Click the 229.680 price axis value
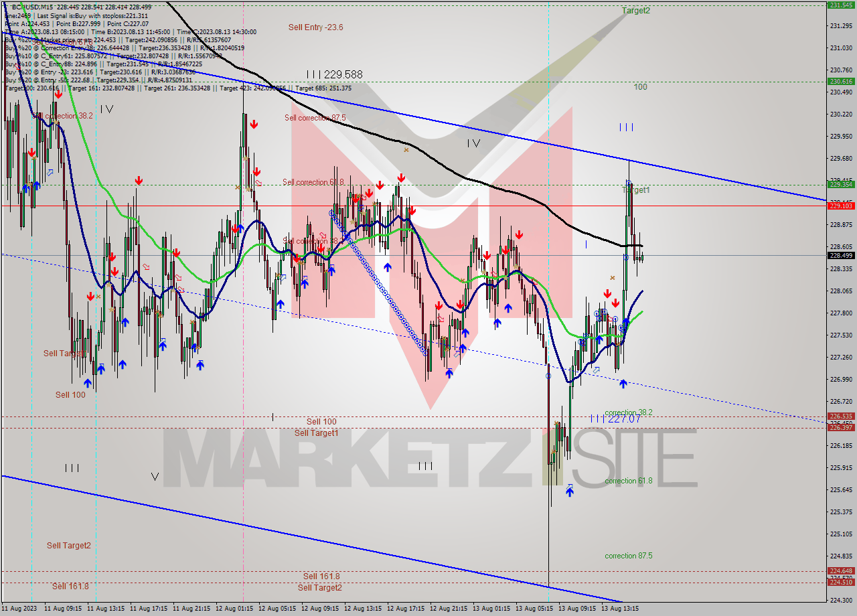 click(840, 159)
